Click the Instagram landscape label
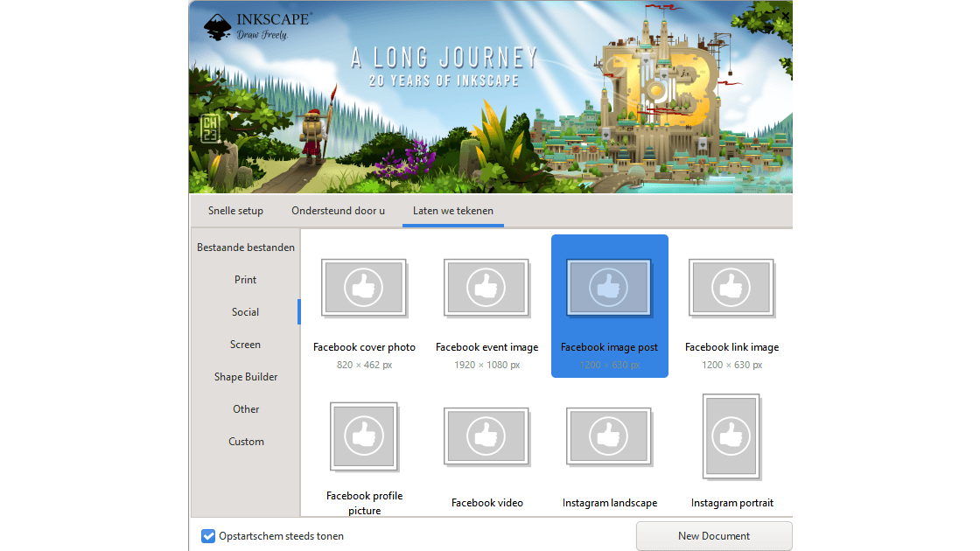This screenshot has height=551, width=980. [609, 503]
